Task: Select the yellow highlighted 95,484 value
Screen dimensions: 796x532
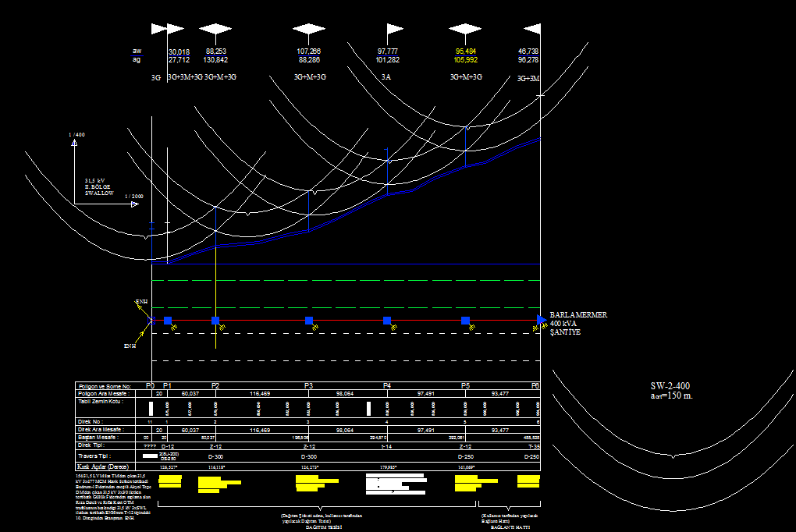Action: (465, 51)
